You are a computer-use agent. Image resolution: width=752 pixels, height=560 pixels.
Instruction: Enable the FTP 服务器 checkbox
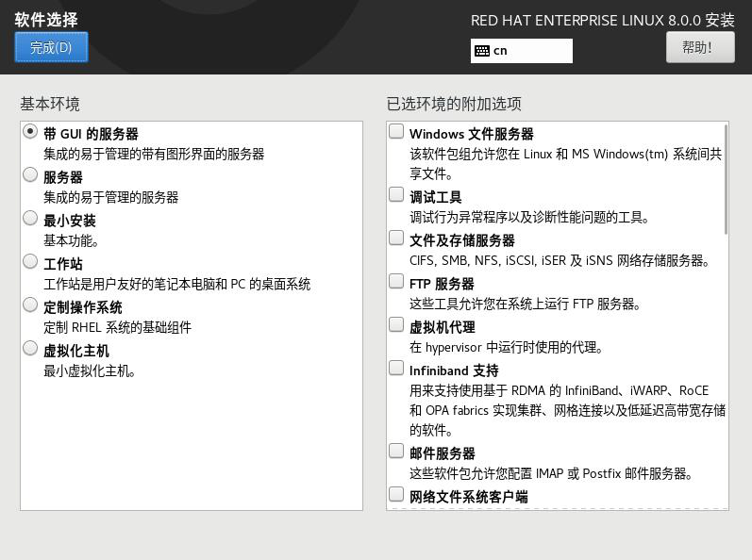(396, 281)
